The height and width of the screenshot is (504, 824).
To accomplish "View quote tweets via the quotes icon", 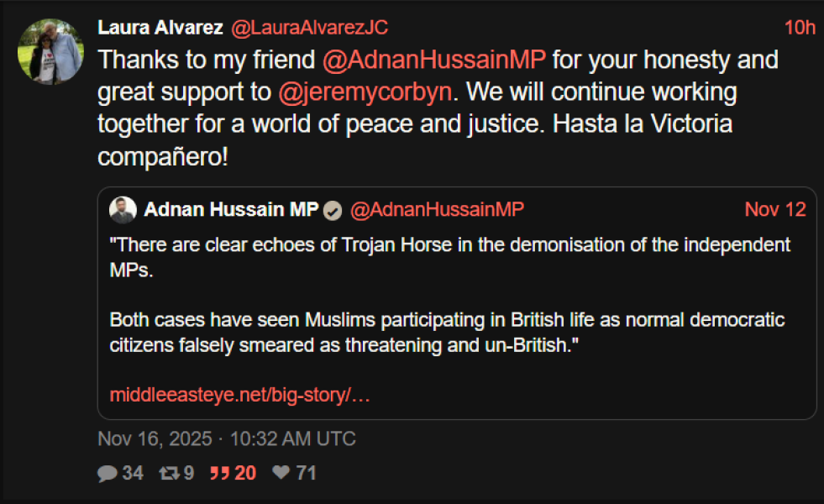I will pyautogui.click(x=219, y=473).
